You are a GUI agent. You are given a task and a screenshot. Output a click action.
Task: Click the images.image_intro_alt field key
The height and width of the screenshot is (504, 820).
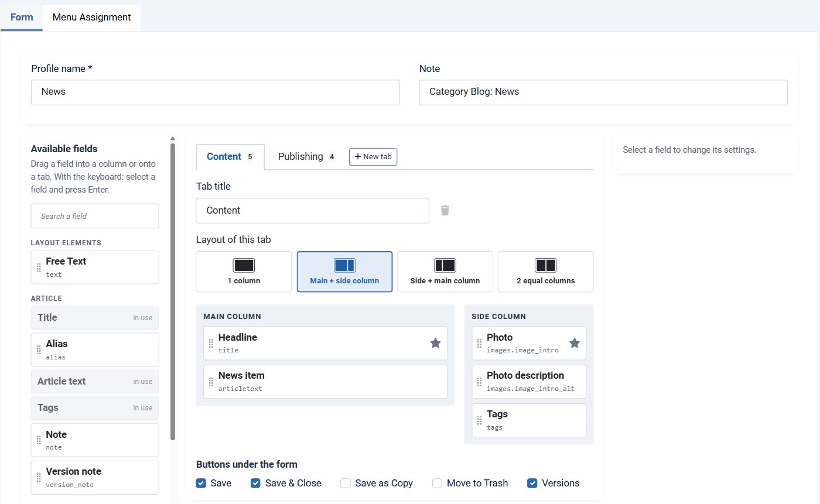(531, 389)
